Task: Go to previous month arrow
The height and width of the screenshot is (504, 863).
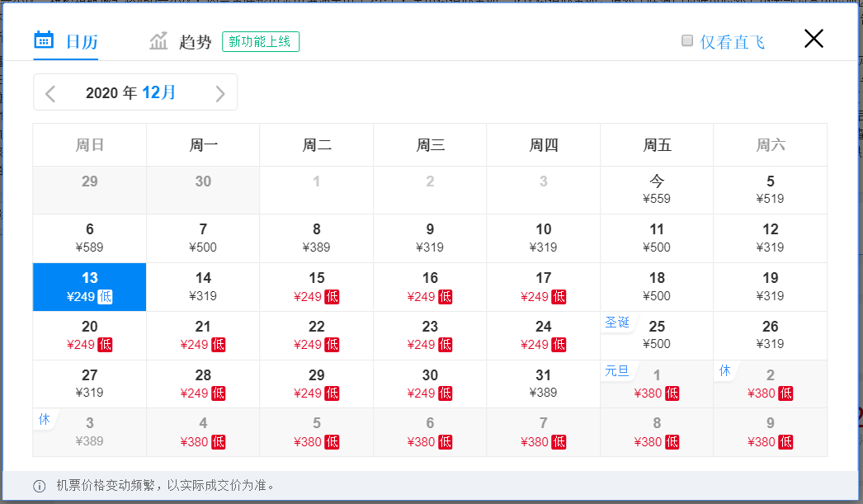Action: (50, 93)
